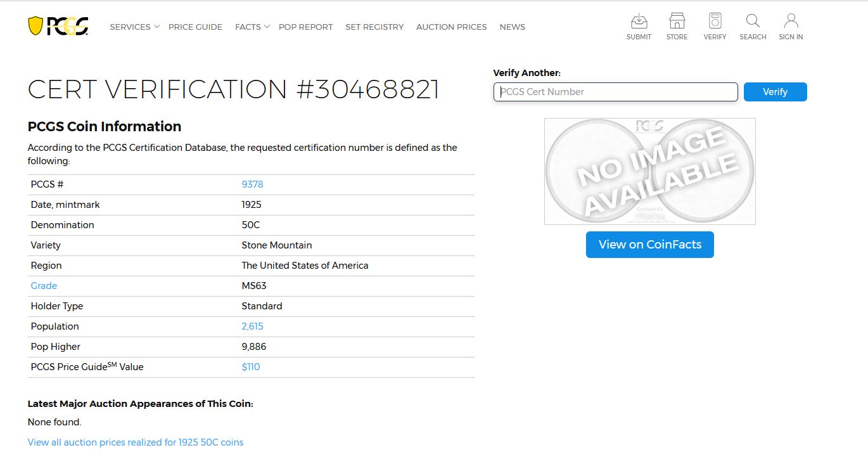Open the Set Registry menu item
The image size is (868, 464).
pyautogui.click(x=374, y=27)
